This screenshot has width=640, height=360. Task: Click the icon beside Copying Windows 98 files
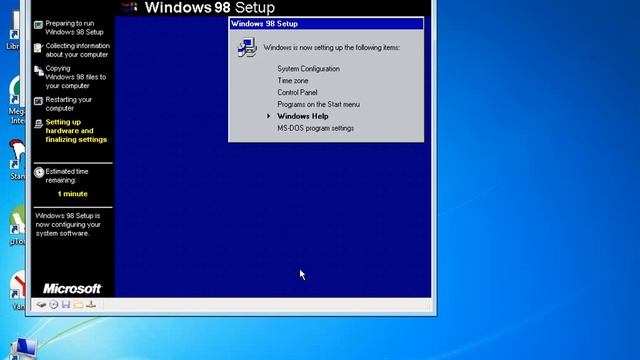(x=39, y=71)
